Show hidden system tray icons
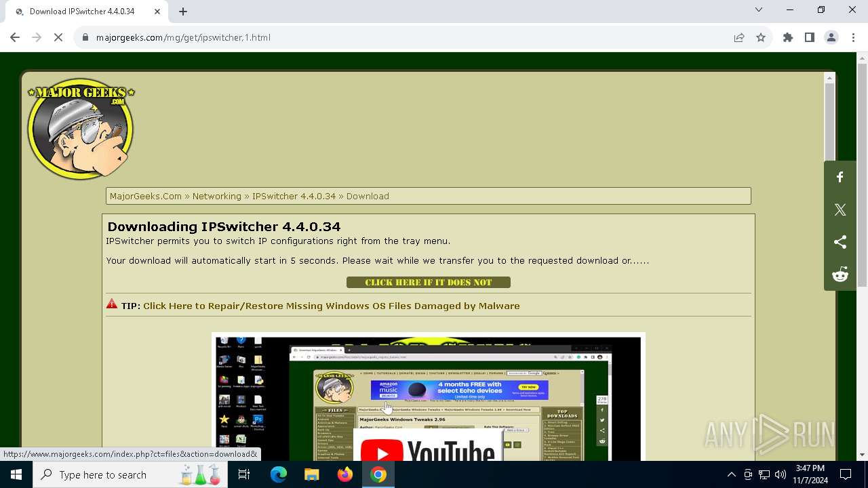This screenshot has width=868, height=488. 731,474
